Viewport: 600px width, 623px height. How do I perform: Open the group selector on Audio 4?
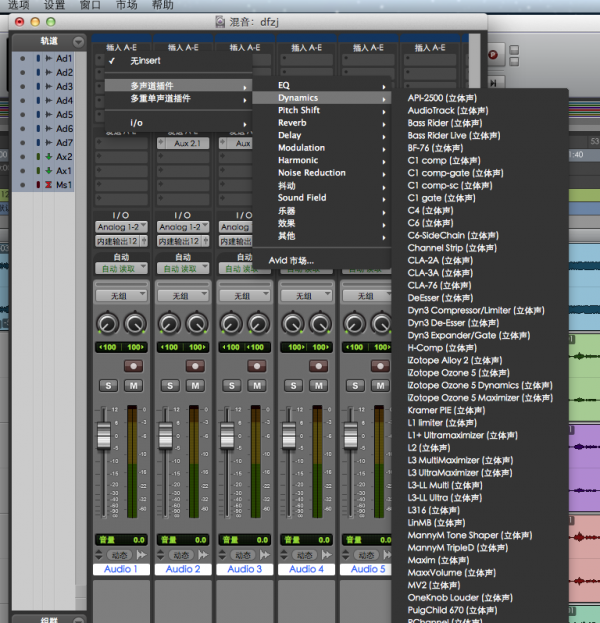point(306,296)
